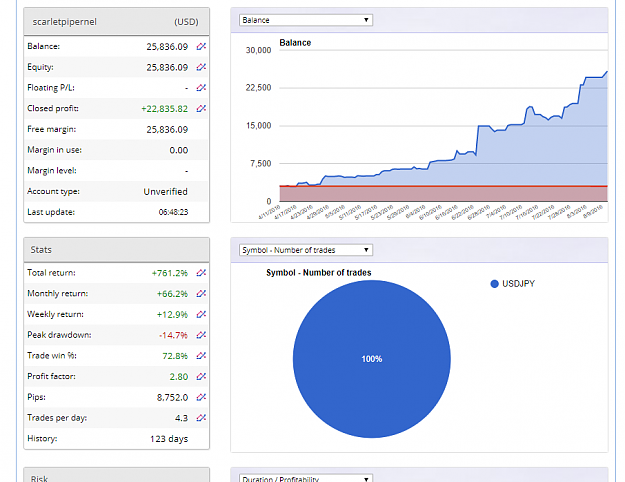Click the scarletpipernel account name header
This screenshot has height=482, width=625.
click(64, 22)
